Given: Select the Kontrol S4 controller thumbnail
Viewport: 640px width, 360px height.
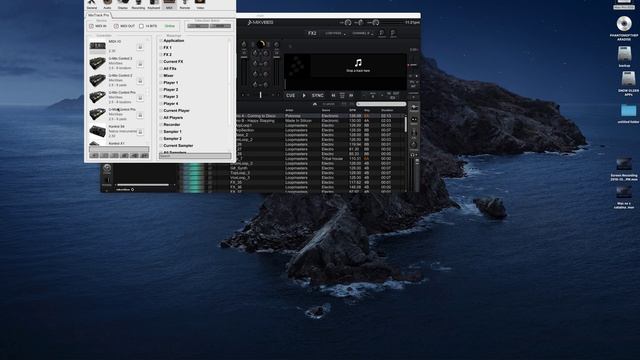Looking at the screenshot, I should (x=98, y=131).
